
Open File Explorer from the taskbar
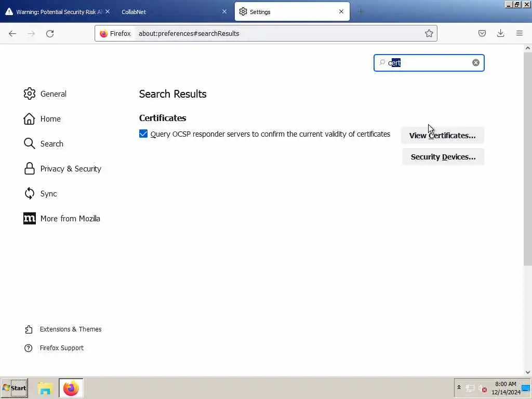tap(45, 388)
